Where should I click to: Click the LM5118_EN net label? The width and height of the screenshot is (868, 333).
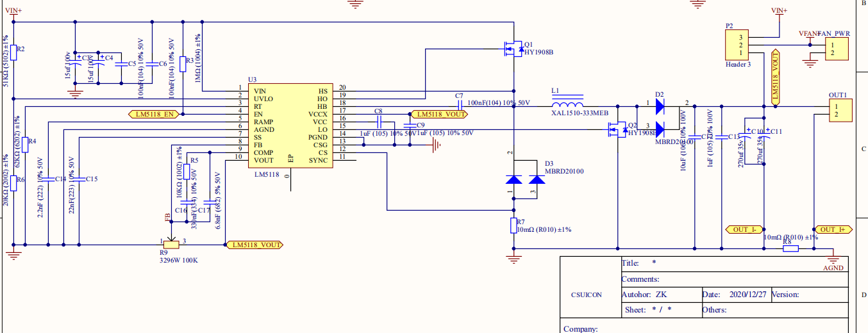coord(153,114)
